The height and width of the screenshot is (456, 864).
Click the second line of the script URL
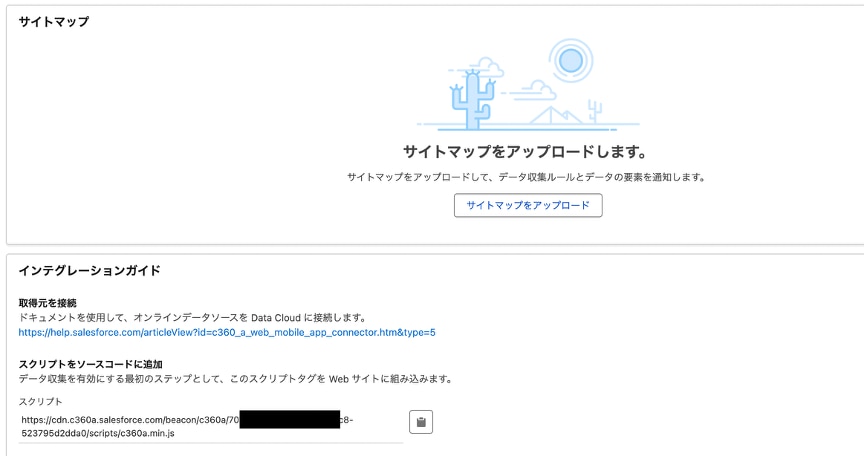98,434
